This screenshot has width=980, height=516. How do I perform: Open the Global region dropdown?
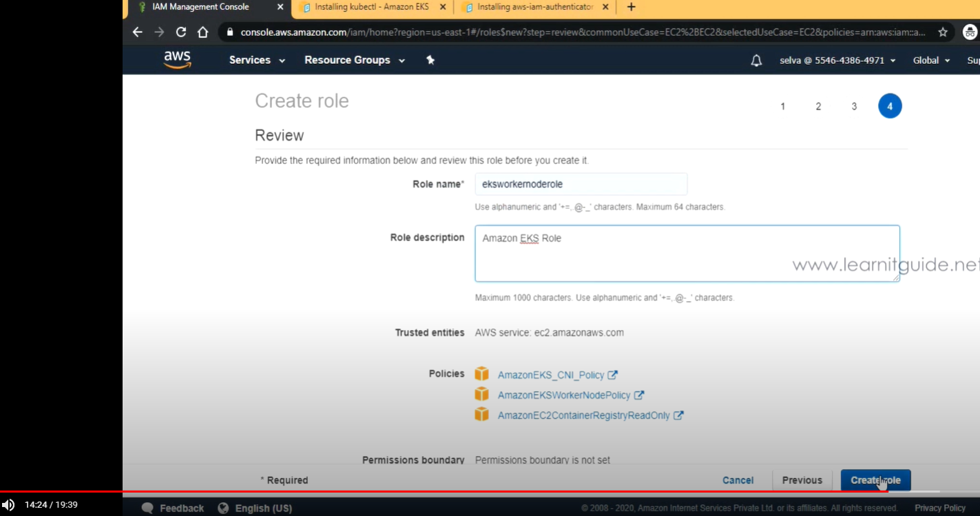tap(931, 61)
